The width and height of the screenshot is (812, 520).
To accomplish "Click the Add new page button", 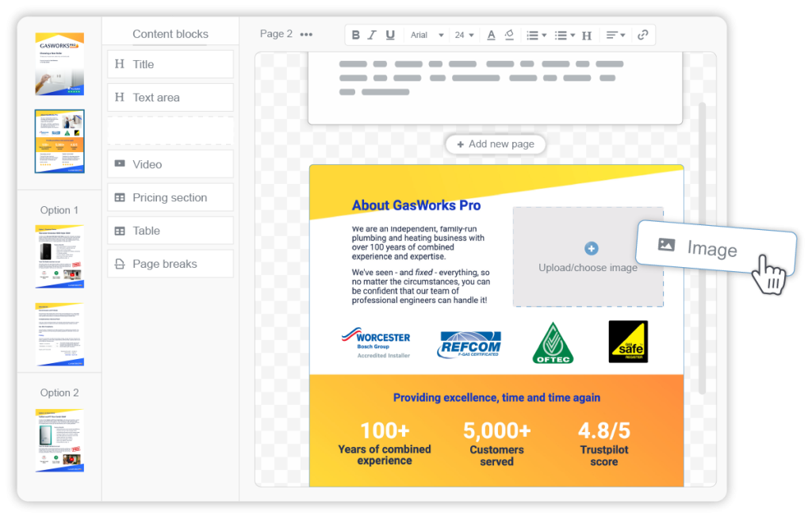I will tap(496, 144).
